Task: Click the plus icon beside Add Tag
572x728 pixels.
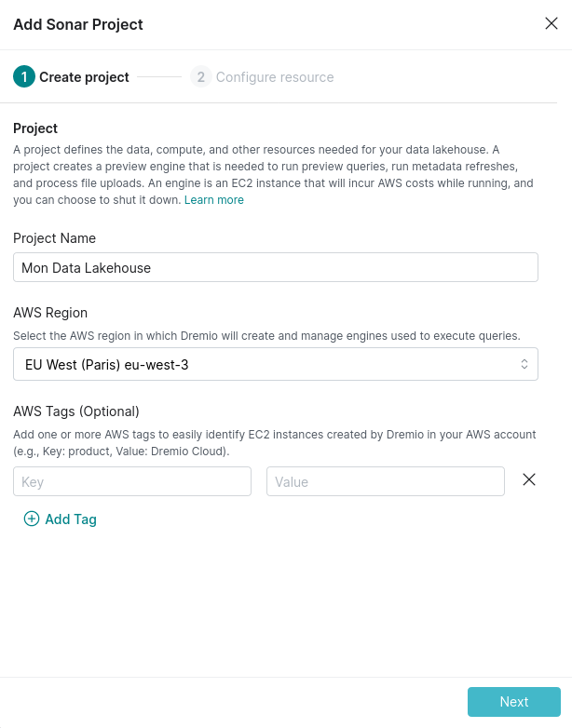Action: [32, 519]
